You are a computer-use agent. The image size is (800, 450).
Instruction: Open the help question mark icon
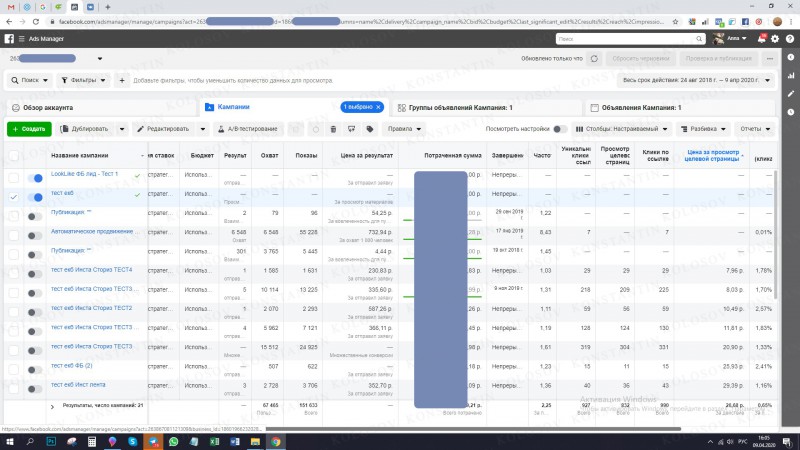pyautogui.click(x=790, y=39)
